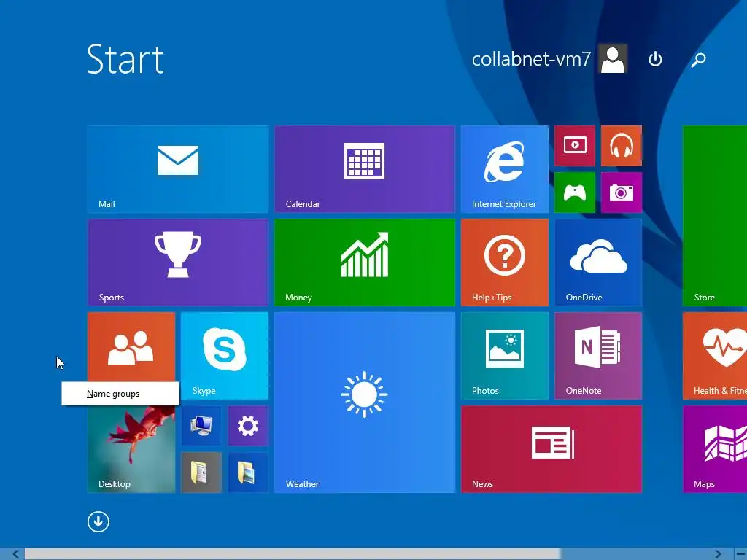Click the Start heading text
Image resolution: width=747 pixels, height=560 pixels.
(x=125, y=59)
